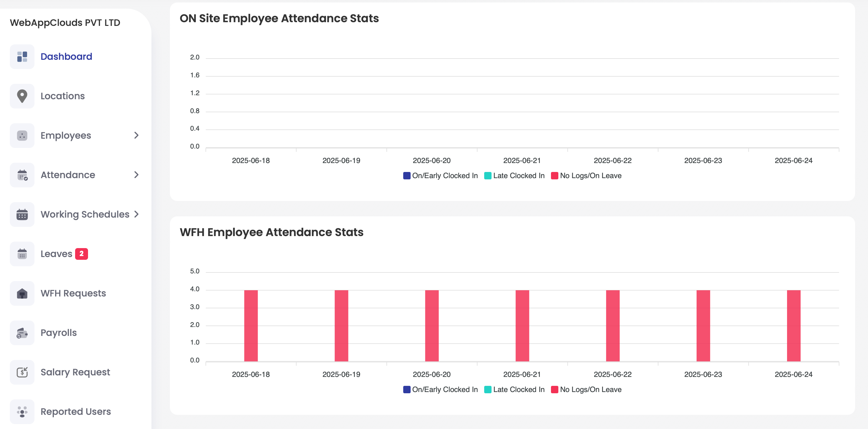Open the Payrolls page
Image resolution: width=868 pixels, height=429 pixels.
58,333
